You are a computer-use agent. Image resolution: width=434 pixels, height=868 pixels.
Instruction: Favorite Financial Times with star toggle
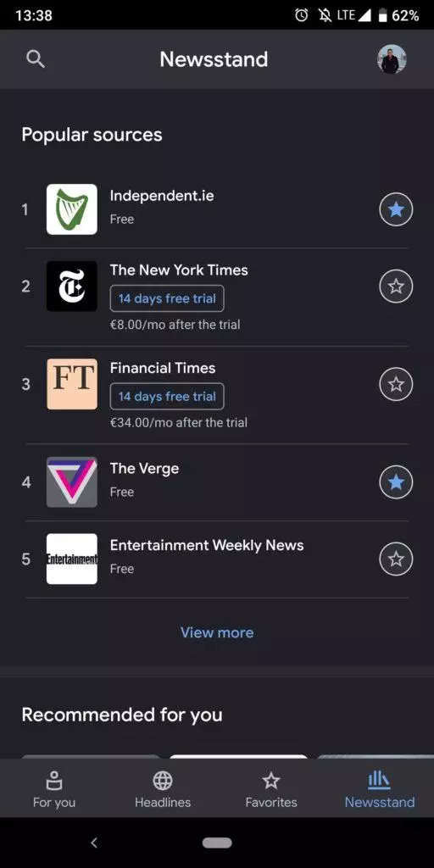pyautogui.click(x=396, y=384)
